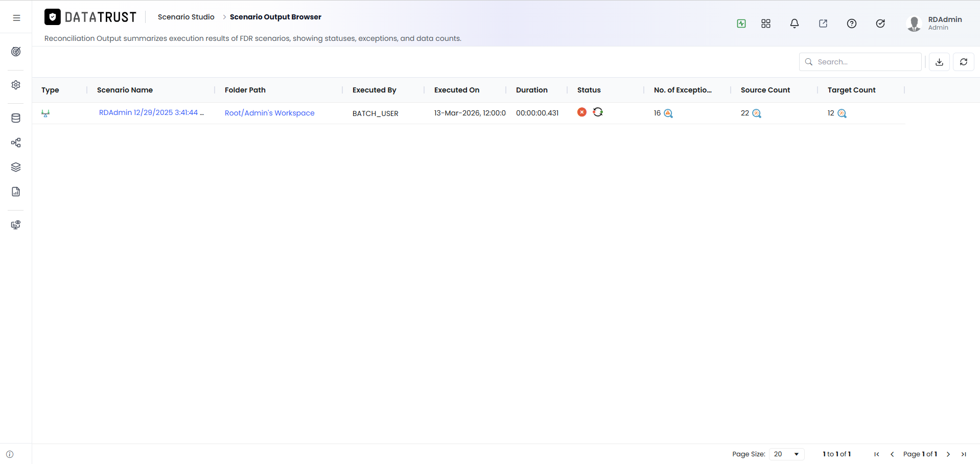
Task: Click Scenario Output Browser breadcrumb
Action: click(x=275, y=17)
